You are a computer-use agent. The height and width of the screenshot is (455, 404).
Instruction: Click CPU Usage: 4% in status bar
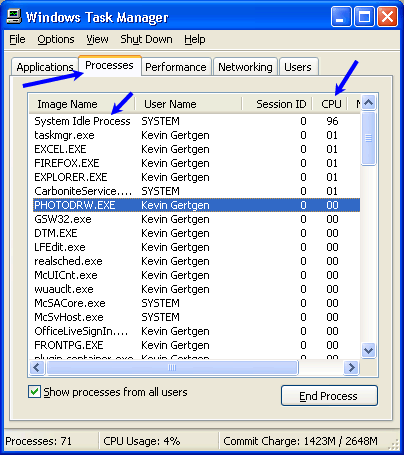(142, 441)
